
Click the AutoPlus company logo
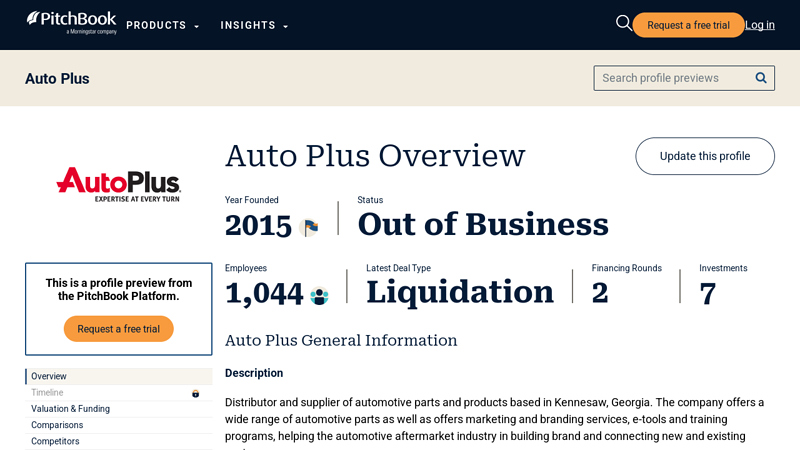118,185
